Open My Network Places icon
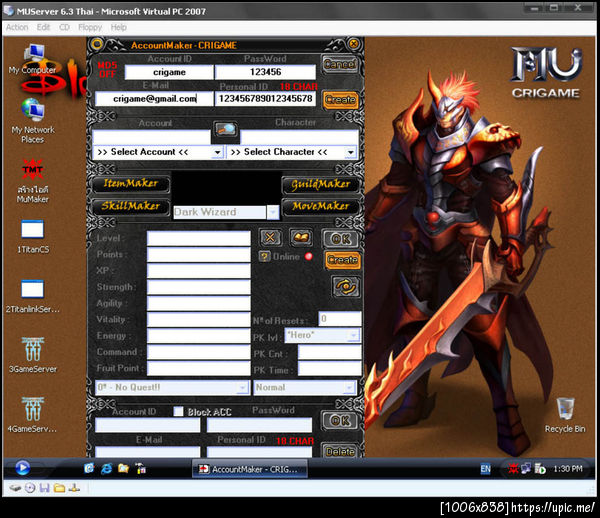600x518 pixels. tap(33, 121)
